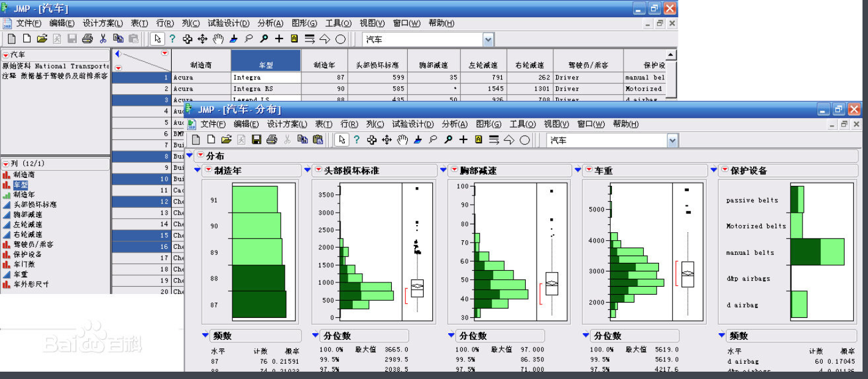Select the hand grabber tool
The width and height of the screenshot is (868, 379).
tap(403, 140)
